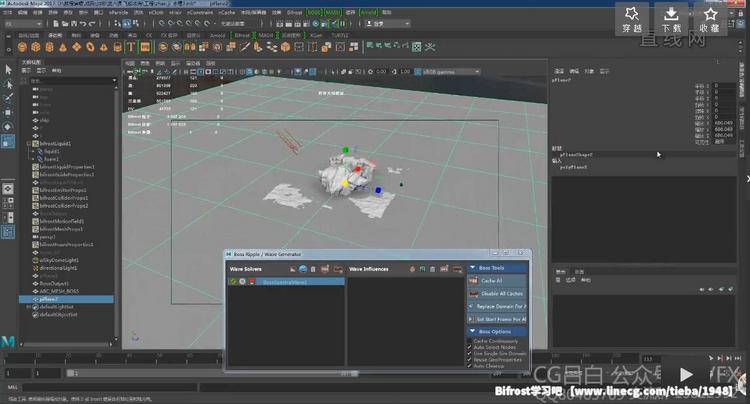Open the Outliner search filter dropdown arrow

point(114,81)
